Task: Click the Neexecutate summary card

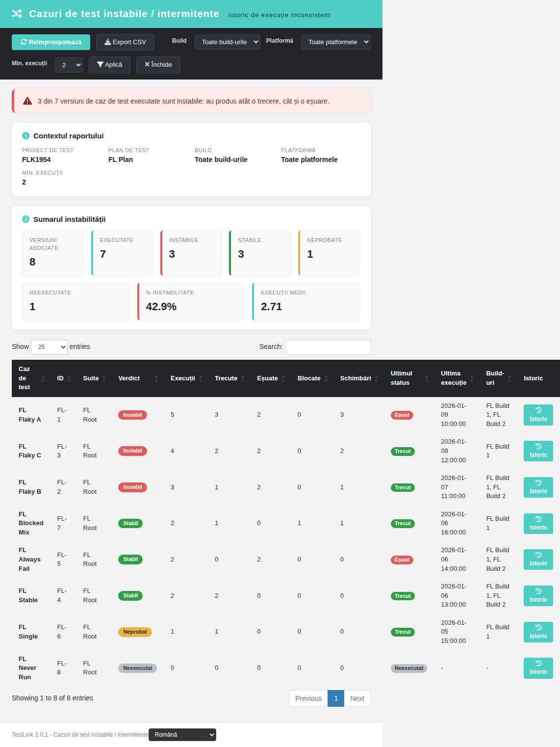Action: [x=76, y=301]
